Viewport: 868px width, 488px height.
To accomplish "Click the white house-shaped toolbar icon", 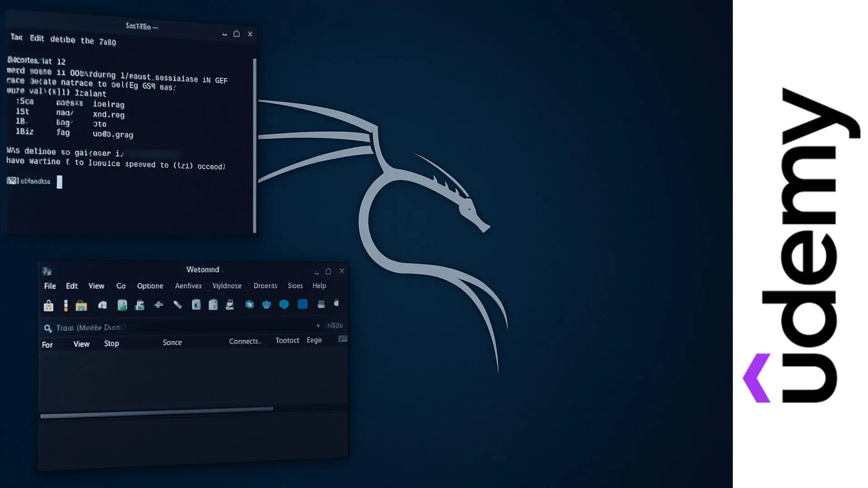I will click(103, 305).
